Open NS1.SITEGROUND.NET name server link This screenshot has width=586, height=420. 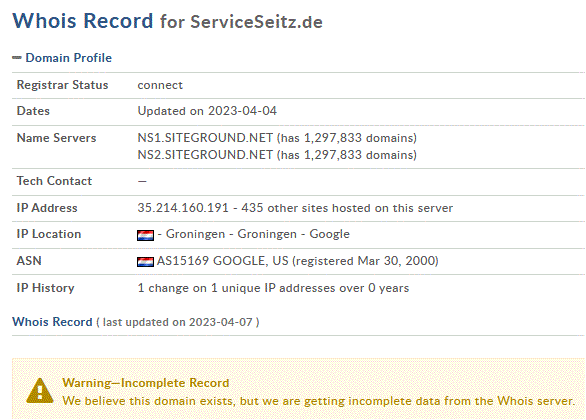[205, 138]
